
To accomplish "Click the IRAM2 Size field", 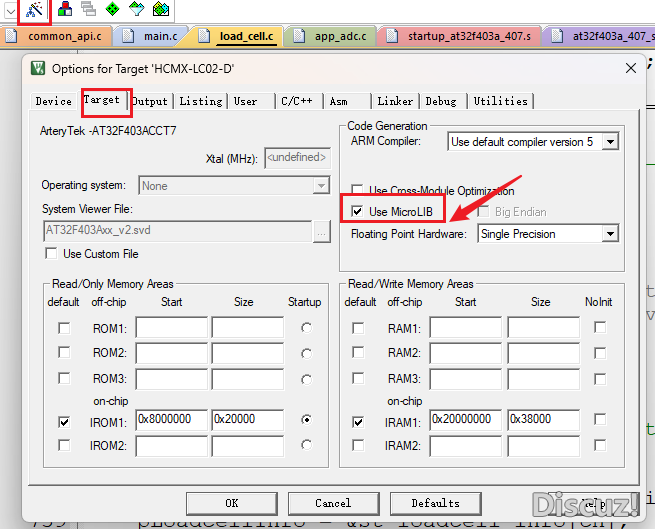I will 543,446.
